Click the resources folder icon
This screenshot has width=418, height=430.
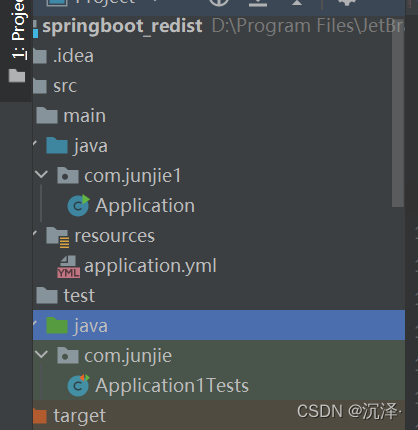click(58, 237)
